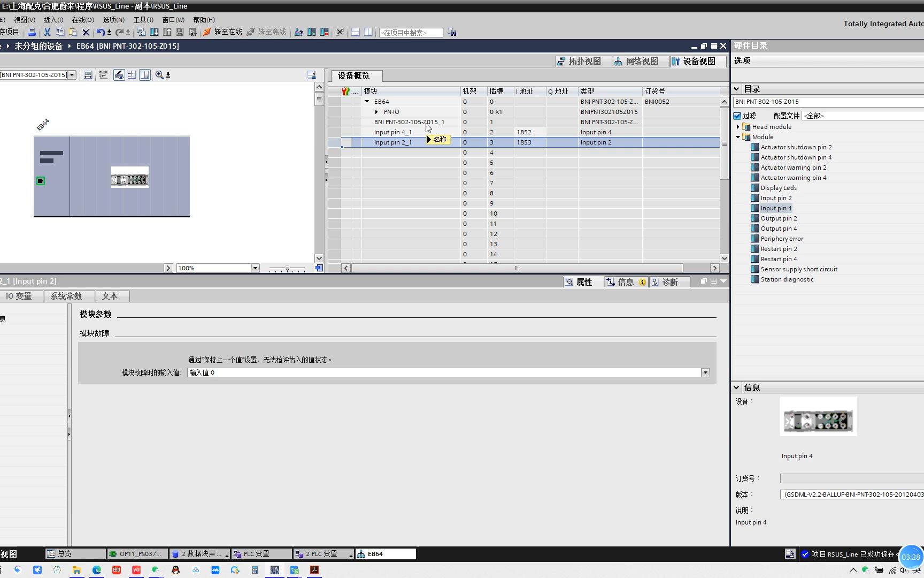Image resolution: width=924 pixels, height=578 pixels.
Task: Click the 在项目中搜索 search field
Action: (x=411, y=33)
